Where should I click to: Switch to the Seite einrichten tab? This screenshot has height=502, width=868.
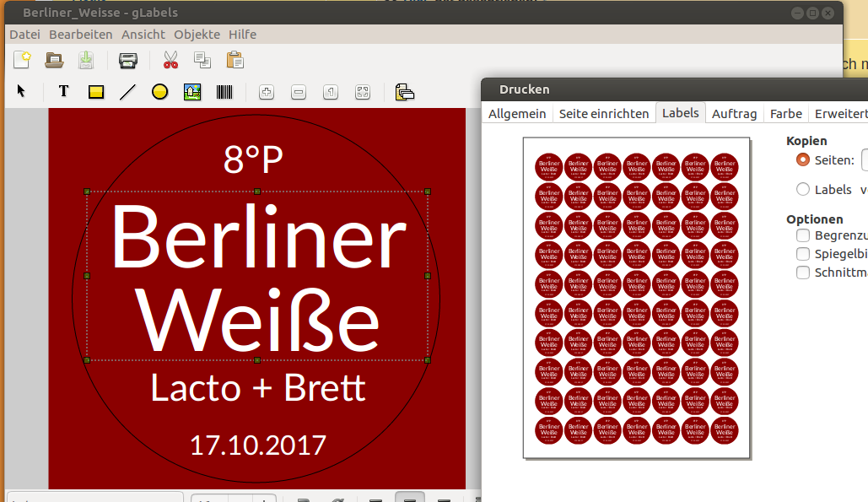604,113
